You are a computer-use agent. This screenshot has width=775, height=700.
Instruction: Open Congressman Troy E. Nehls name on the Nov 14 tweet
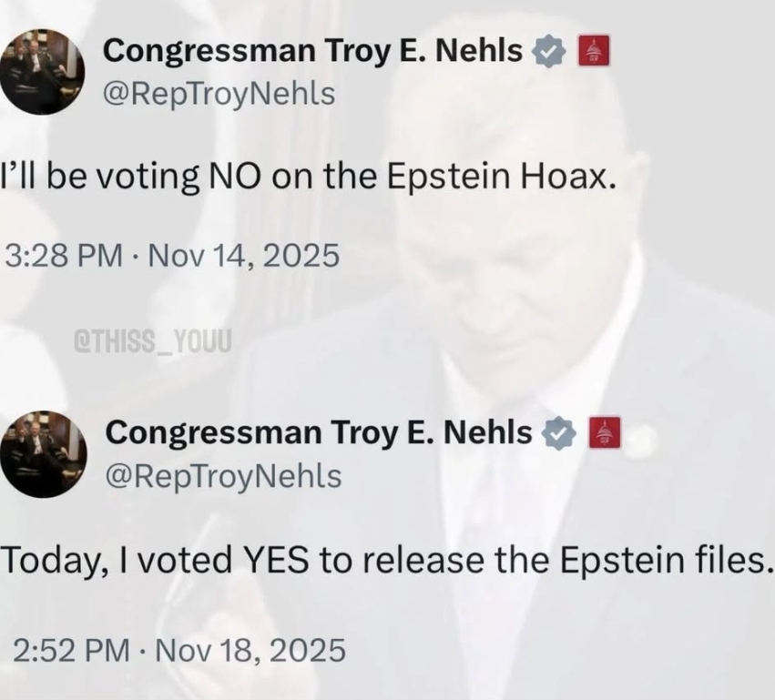pos(314,51)
